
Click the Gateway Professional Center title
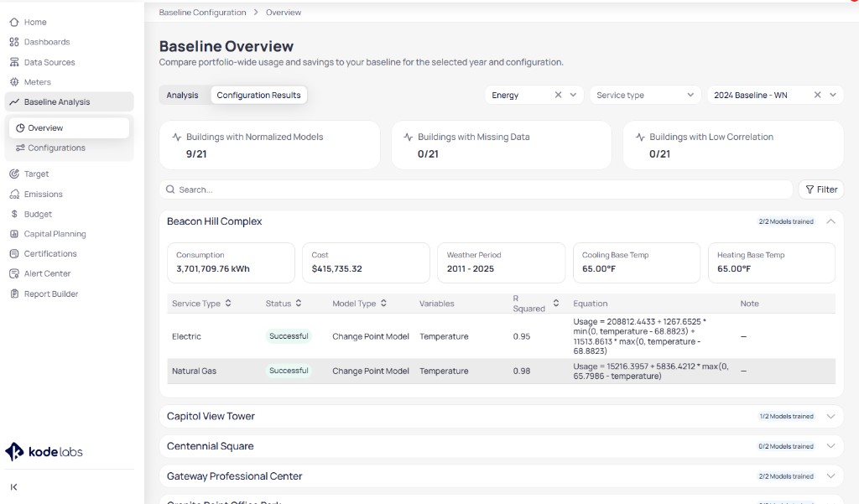tap(235, 476)
